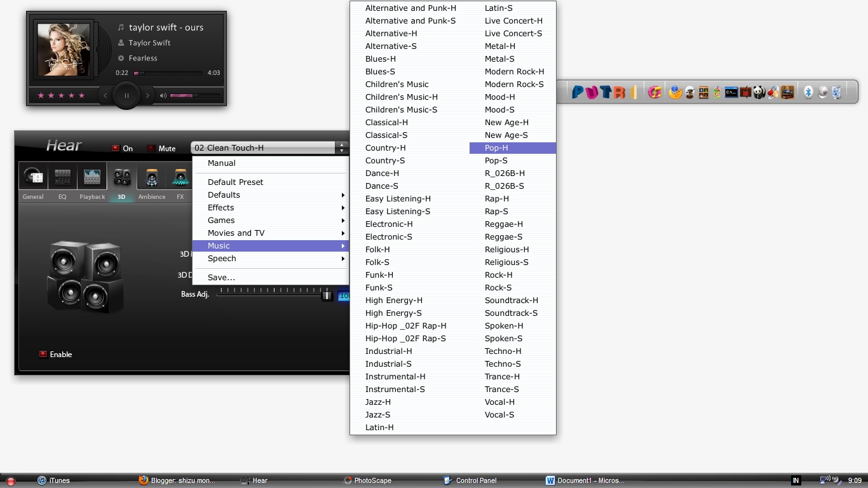Select Manual from the preset menu
The image size is (868, 488).
271,163
